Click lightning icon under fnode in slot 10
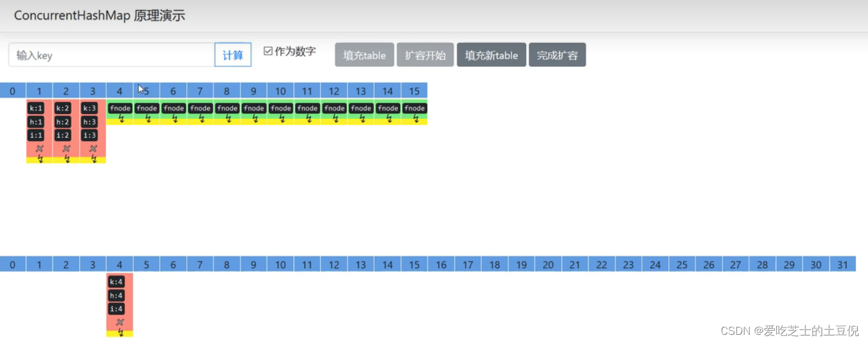This screenshot has width=868, height=342. point(282,119)
